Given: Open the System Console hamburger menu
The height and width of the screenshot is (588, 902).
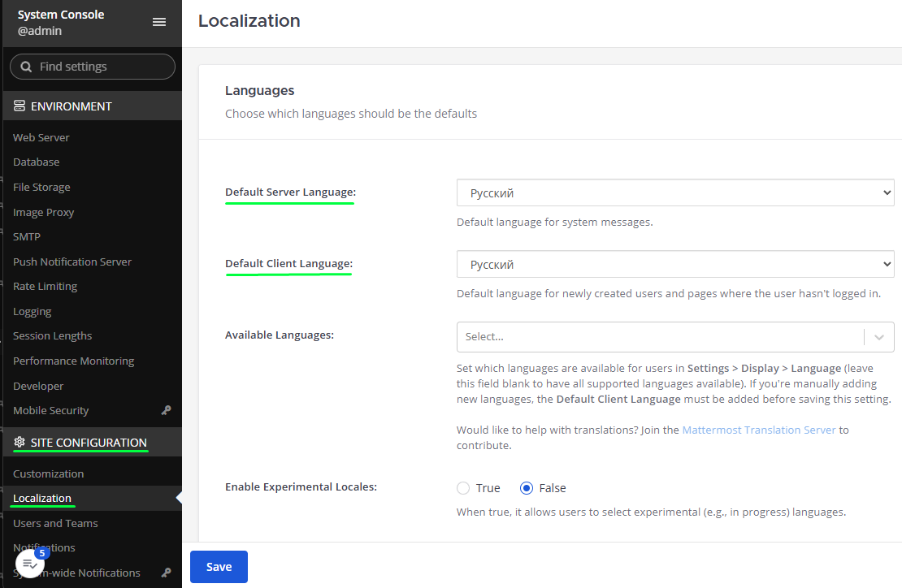Looking at the screenshot, I should point(159,22).
